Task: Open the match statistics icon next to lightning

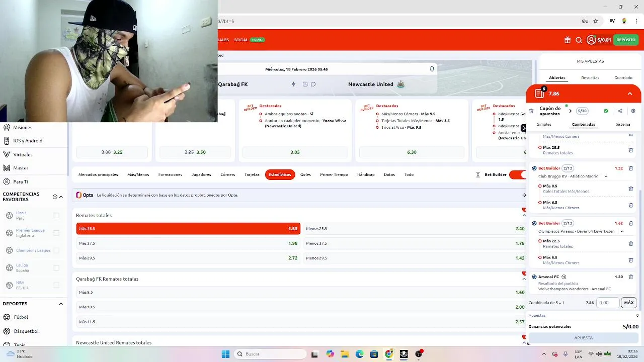Action: (x=305, y=84)
